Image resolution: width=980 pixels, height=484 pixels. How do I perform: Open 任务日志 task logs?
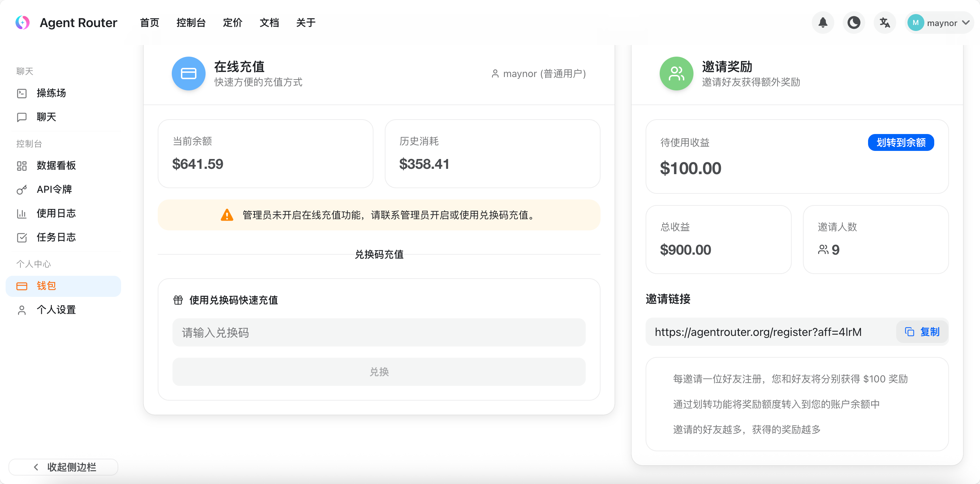pyautogui.click(x=56, y=237)
